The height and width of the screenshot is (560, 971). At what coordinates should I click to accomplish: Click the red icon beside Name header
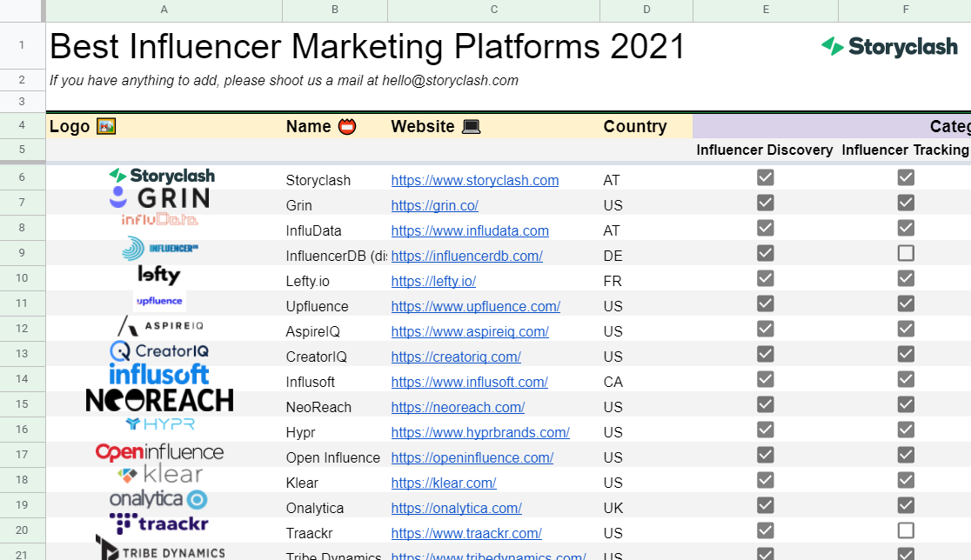pyautogui.click(x=347, y=126)
